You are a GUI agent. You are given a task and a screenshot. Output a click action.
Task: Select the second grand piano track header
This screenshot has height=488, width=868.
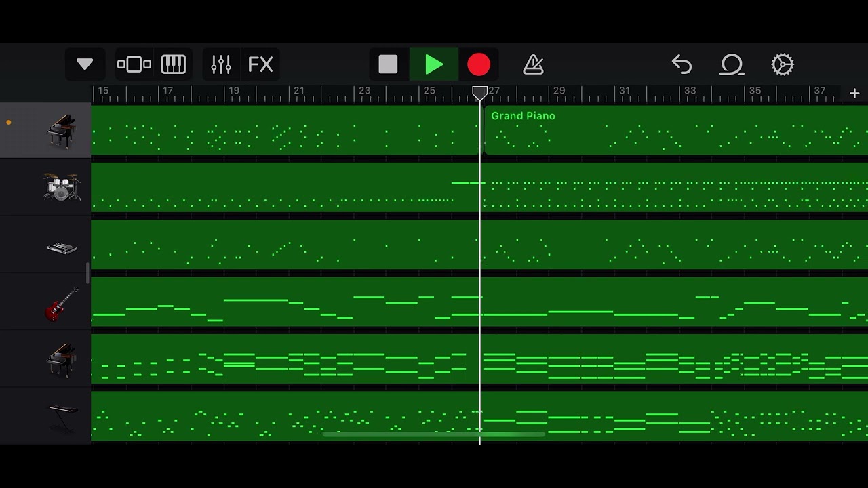point(45,359)
